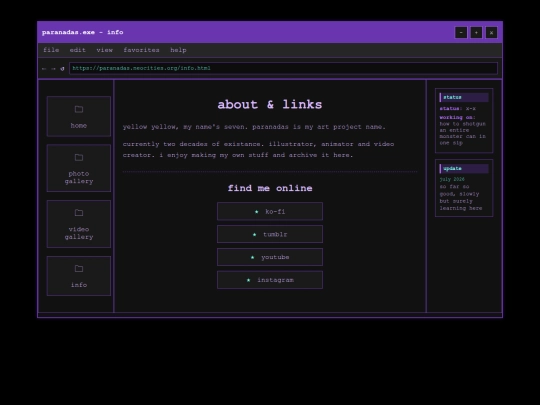
Task: Open the favorites menu
Action: tap(141, 50)
